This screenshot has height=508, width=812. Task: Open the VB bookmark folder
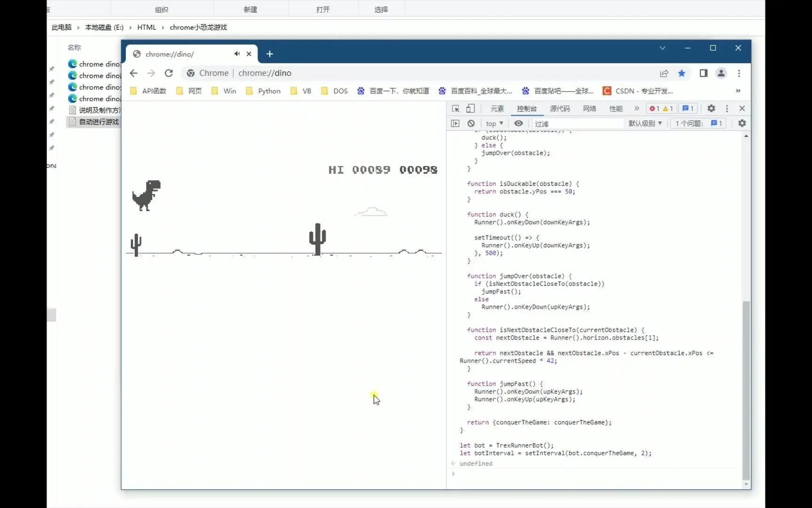[x=301, y=91]
